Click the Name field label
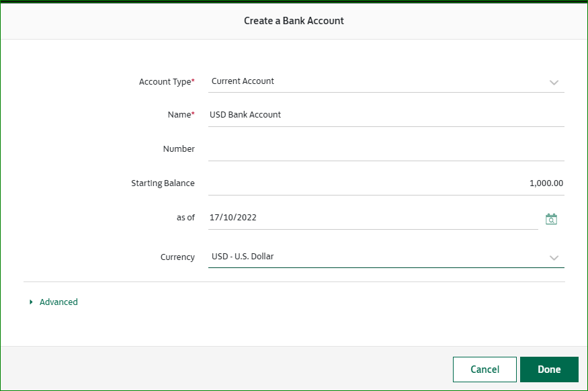The image size is (588, 391). 180,115
